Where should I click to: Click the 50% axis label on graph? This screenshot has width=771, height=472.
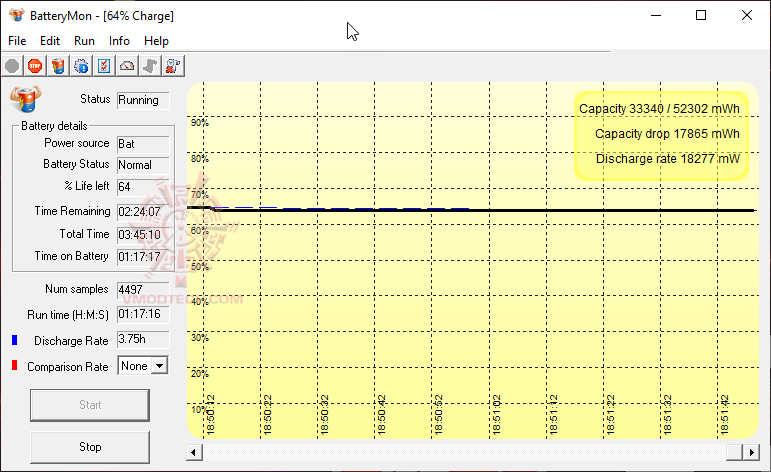200,267
